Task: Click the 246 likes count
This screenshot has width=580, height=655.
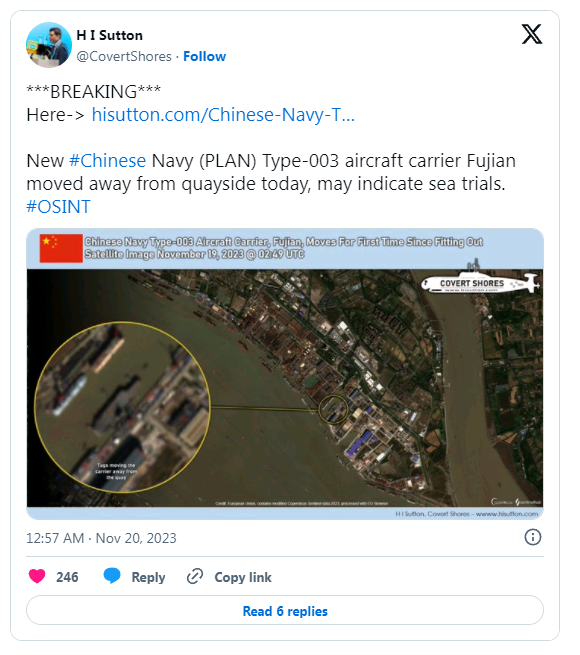Action: [67, 577]
